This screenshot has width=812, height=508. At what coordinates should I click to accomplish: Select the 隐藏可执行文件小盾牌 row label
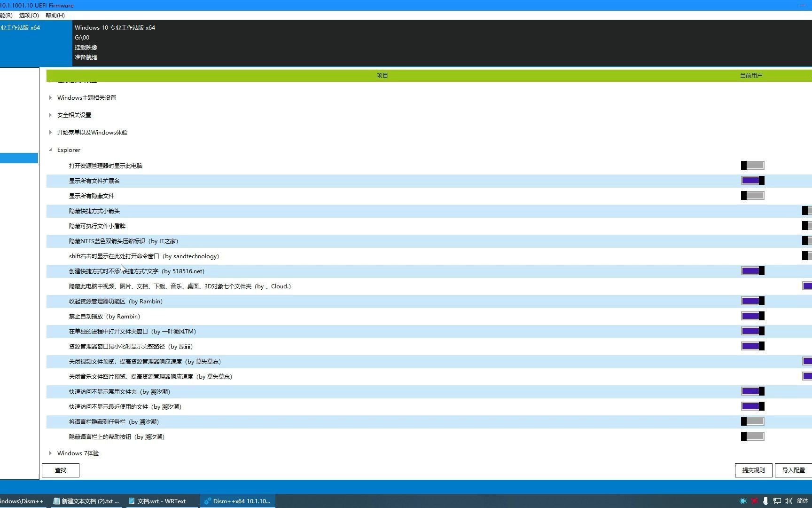click(97, 226)
